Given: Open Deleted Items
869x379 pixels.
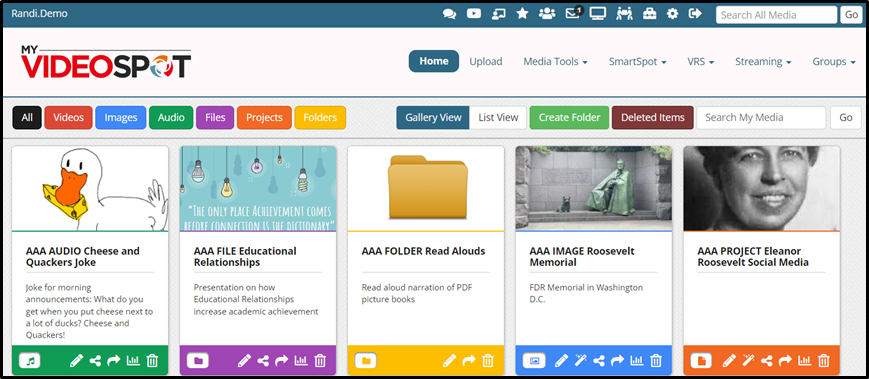Looking at the screenshot, I should (652, 117).
